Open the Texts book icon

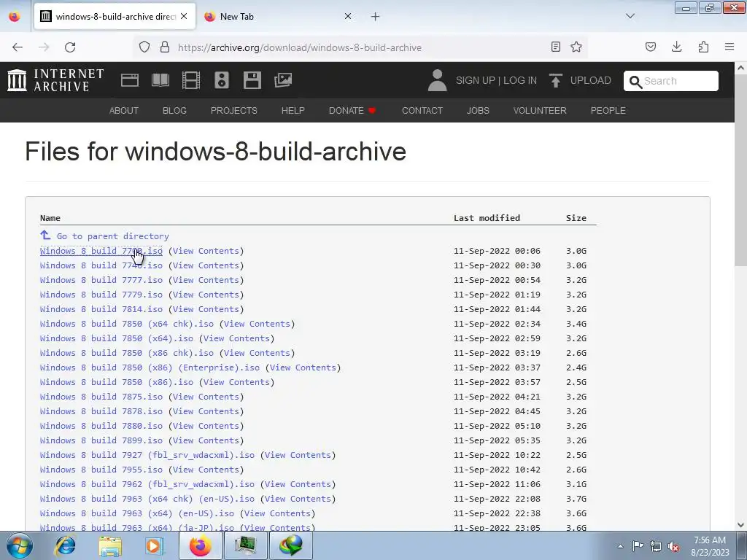(160, 80)
